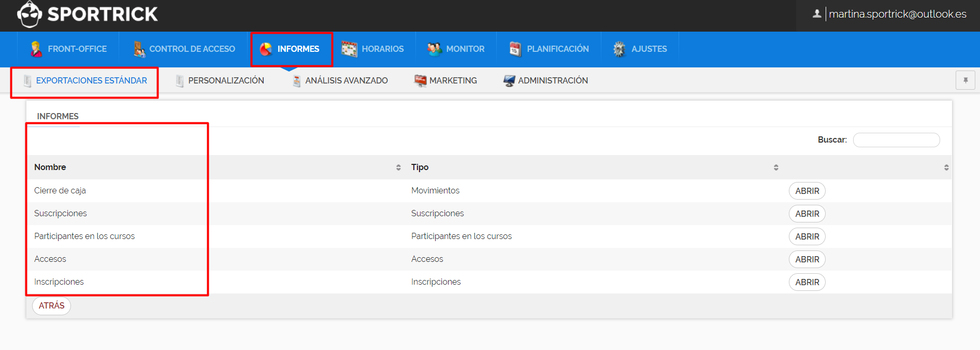This screenshot has width=980, height=350.
Task: Click the 'Buscar:' label
Action: [832, 140]
